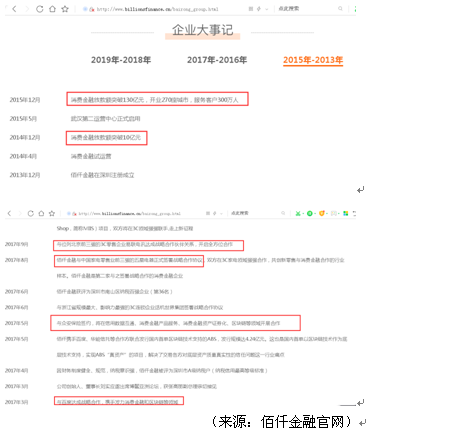This screenshot has width=458, height=439.
Task: Click the highlighted 2015年12月 milestone entry
Action: coord(157,99)
